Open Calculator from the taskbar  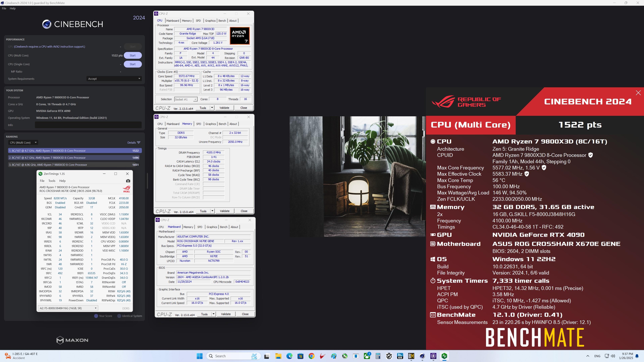pos(378,356)
